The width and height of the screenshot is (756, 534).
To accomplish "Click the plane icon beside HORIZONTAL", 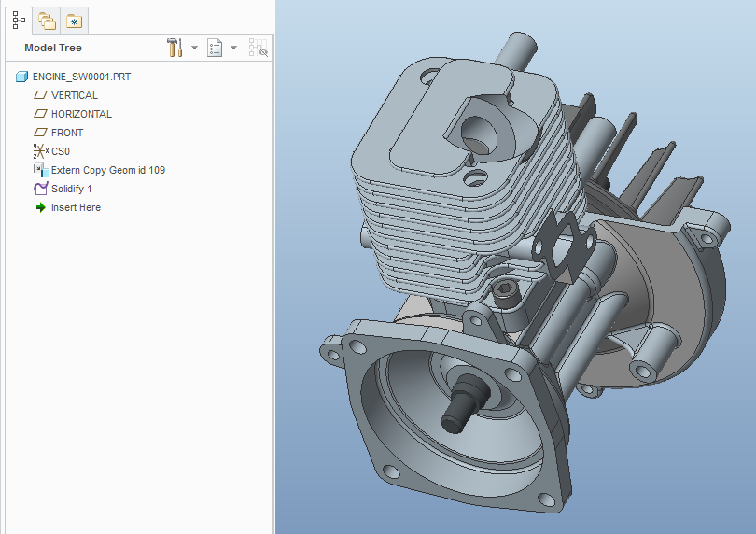I will [x=40, y=114].
